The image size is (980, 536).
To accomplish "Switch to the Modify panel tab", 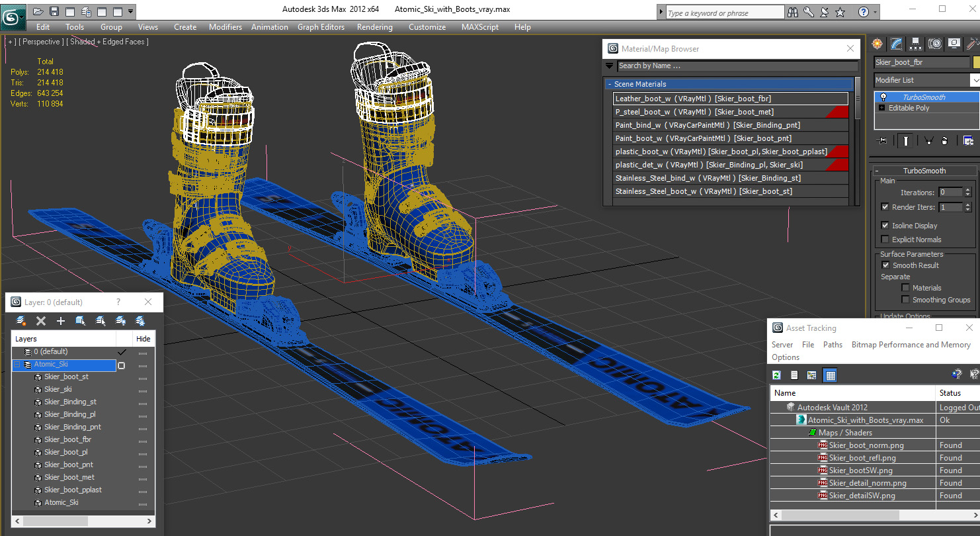I will [897, 44].
